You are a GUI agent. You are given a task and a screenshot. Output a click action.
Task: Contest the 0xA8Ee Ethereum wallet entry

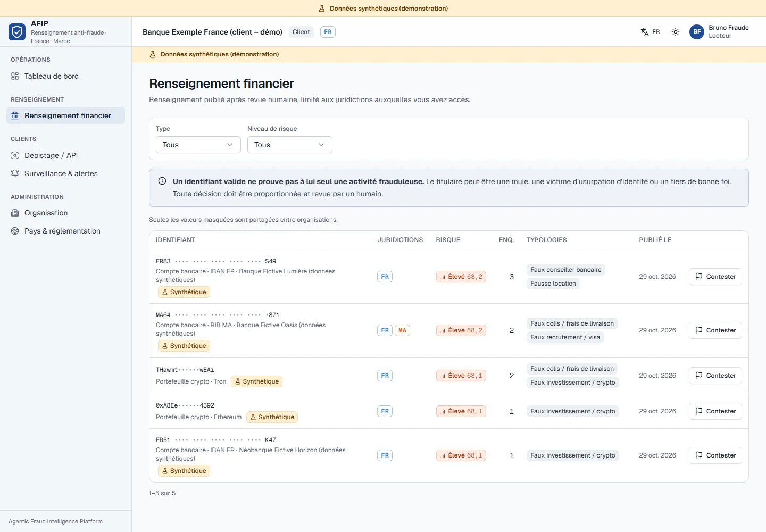point(715,411)
